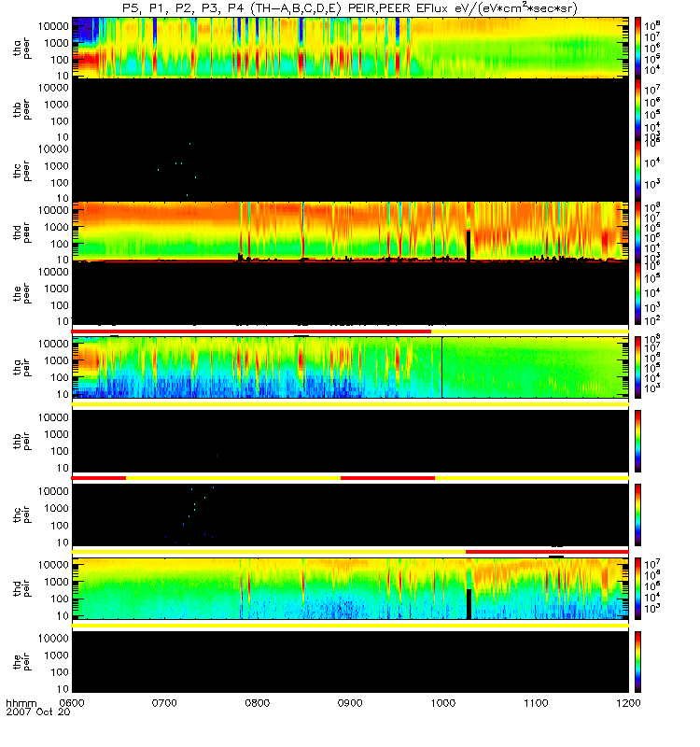Click the 1100 time axis tick label
Image resolution: width=700 pixels, height=747 pixels.
(536, 703)
